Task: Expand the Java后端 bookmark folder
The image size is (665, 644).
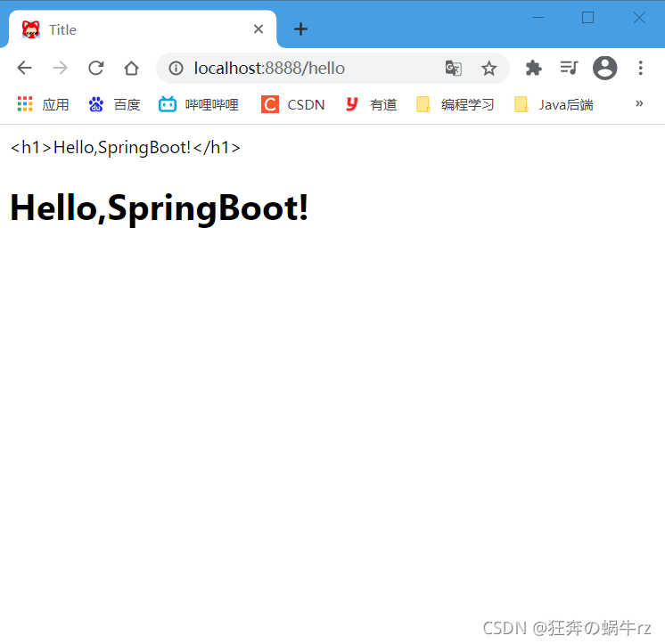Action: pyautogui.click(x=554, y=104)
